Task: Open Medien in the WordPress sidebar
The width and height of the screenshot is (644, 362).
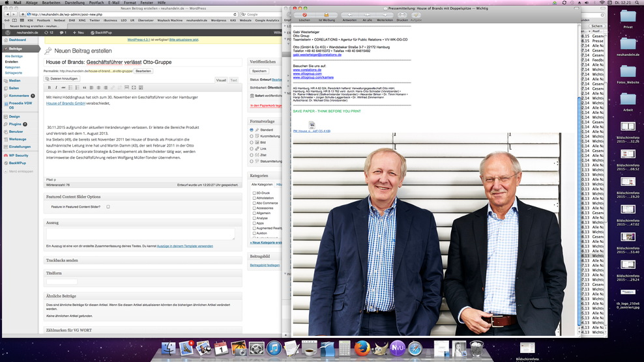Action: [14, 81]
